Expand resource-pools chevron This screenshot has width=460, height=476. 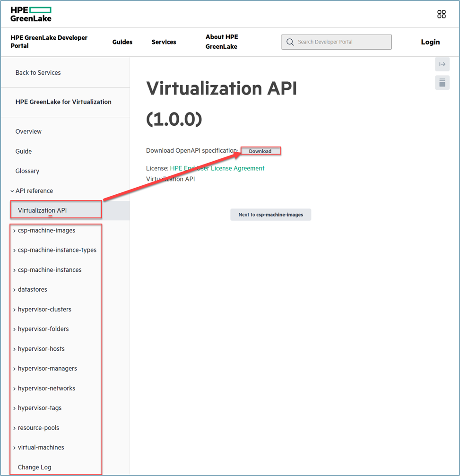[x=14, y=428]
